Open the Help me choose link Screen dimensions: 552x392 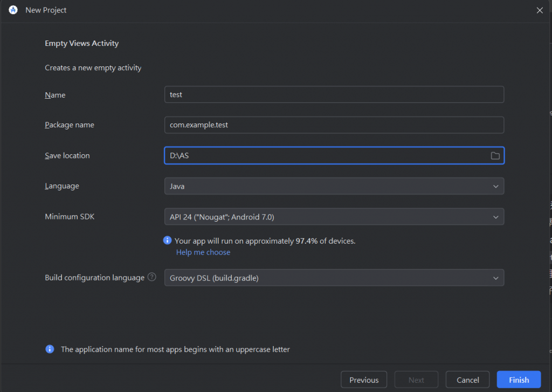point(203,252)
